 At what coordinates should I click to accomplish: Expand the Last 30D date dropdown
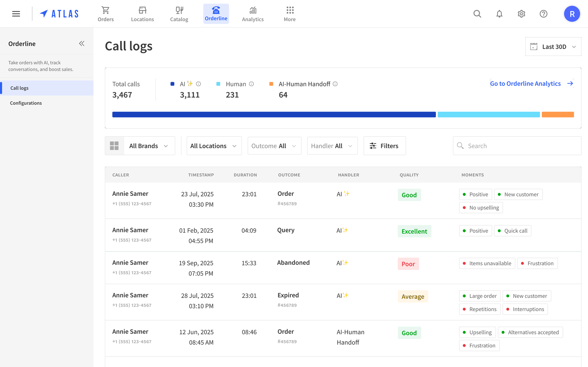point(553,47)
